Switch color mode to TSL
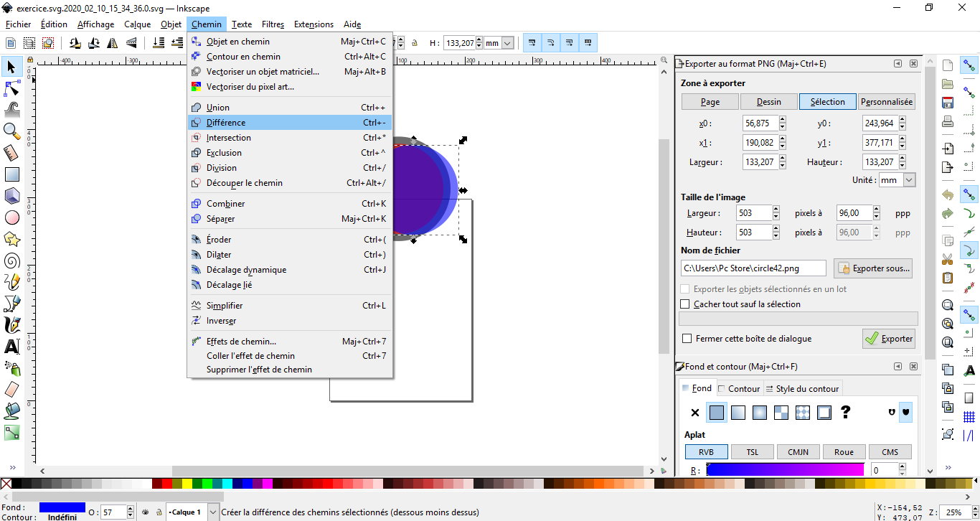Viewport: 980px width, 521px height. click(x=753, y=452)
